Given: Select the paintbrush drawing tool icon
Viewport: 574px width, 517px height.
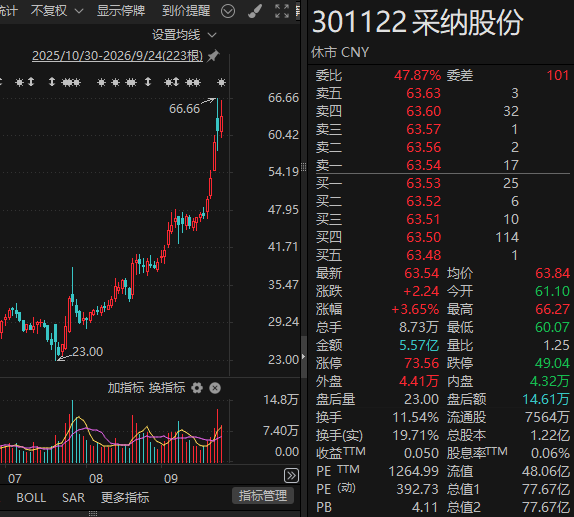Looking at the screenshot, I should (x=255, y=11).
